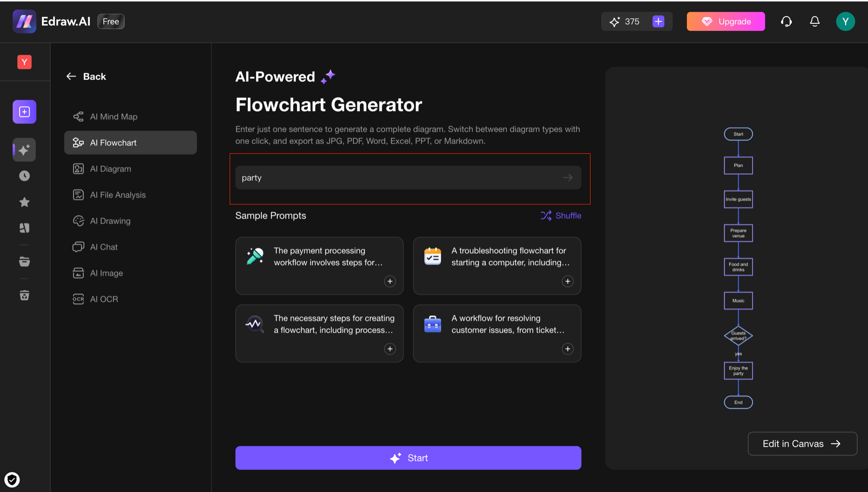The height and width of the screenshot is (492, 868).
Task: Click the purple New file icon in sidebar
Action: click(24, 112)
